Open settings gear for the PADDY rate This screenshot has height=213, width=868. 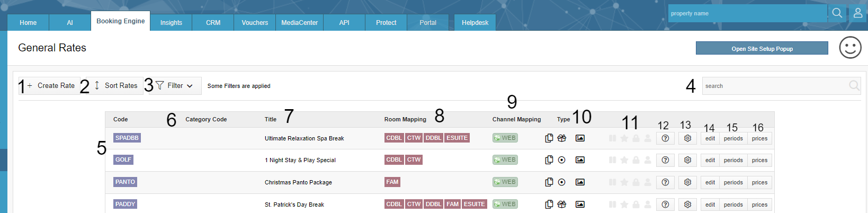[687, 205]
